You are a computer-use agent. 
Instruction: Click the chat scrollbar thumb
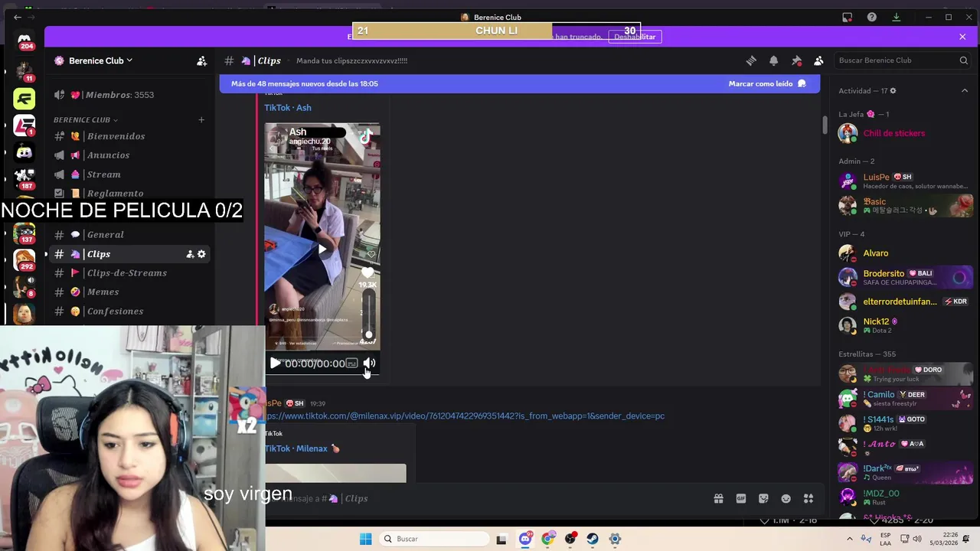pyautogui.click(x=825, y=125)
